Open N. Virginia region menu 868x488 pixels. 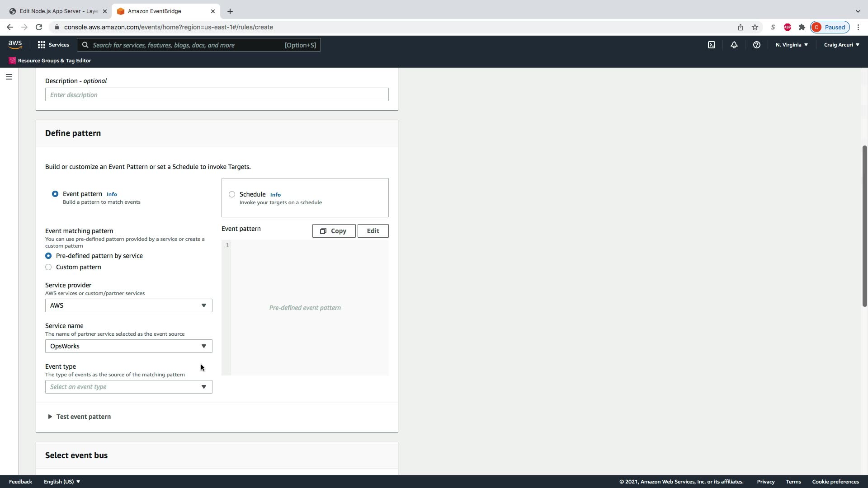(792, 45)
